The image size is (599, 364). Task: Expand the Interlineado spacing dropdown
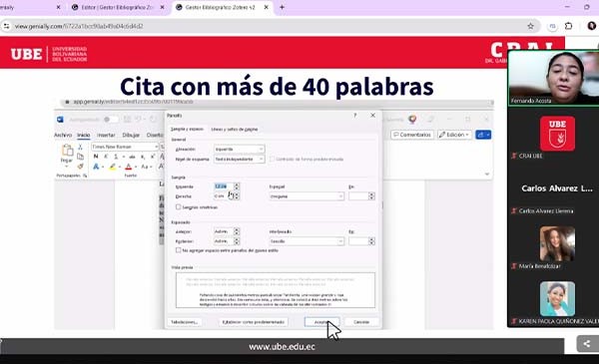306,241
